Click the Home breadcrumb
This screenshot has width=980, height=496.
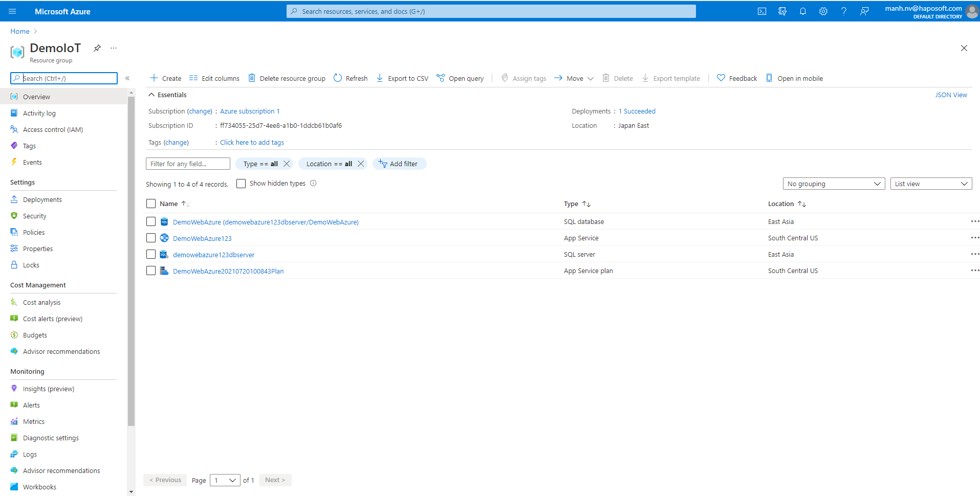pos(20,31)
